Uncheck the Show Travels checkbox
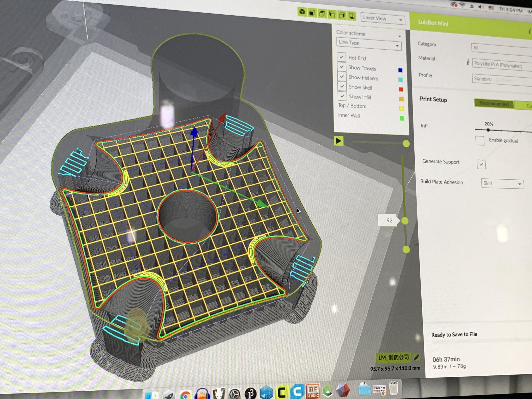532x399 pixels. [x=341, y=67]
